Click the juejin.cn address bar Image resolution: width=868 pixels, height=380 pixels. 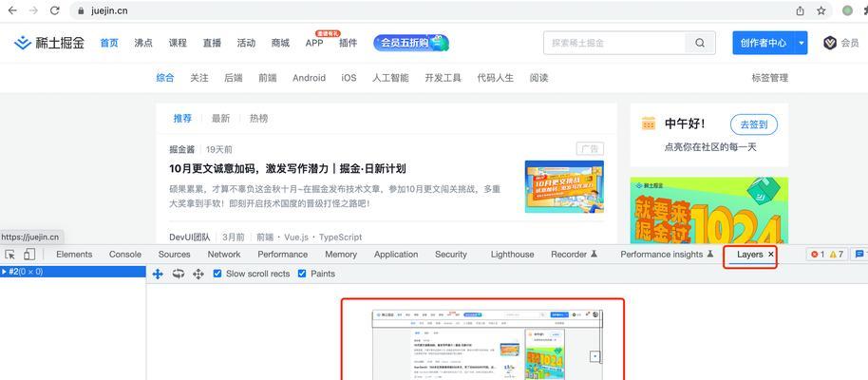[432, 10]
